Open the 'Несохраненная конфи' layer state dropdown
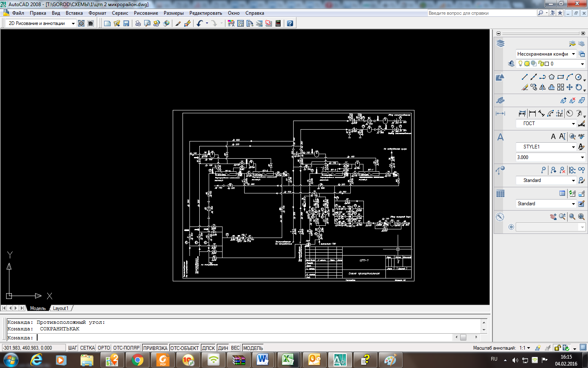The image size is (588, 368). click(546, 54)
